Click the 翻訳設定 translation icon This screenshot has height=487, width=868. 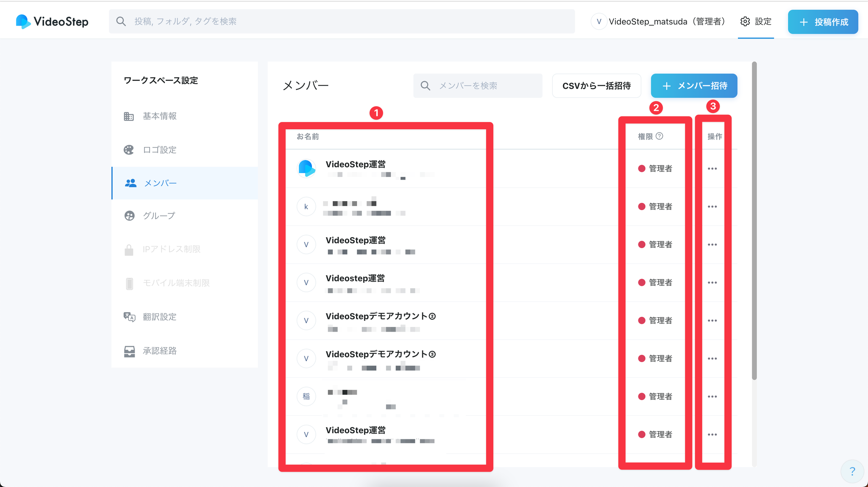[x=129, y=317]
